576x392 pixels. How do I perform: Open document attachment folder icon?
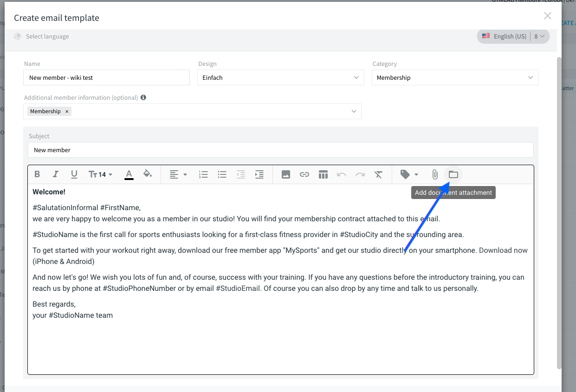(453, 174)
